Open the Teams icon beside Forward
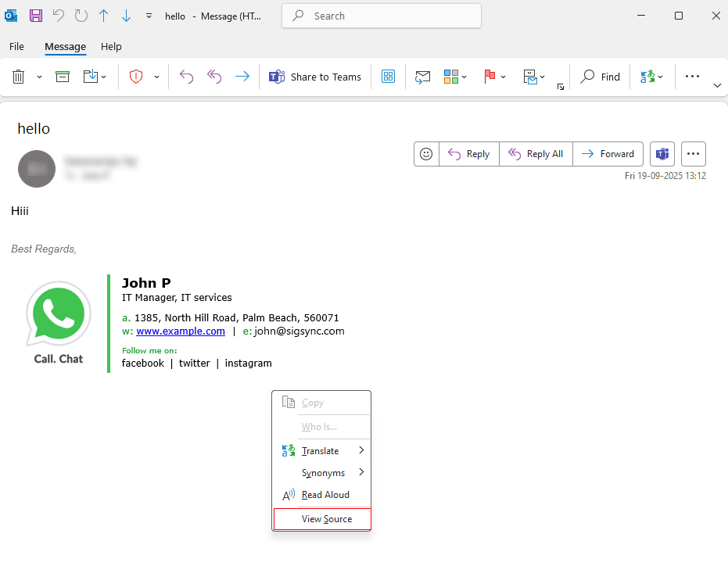 click(x=662, y=154)
